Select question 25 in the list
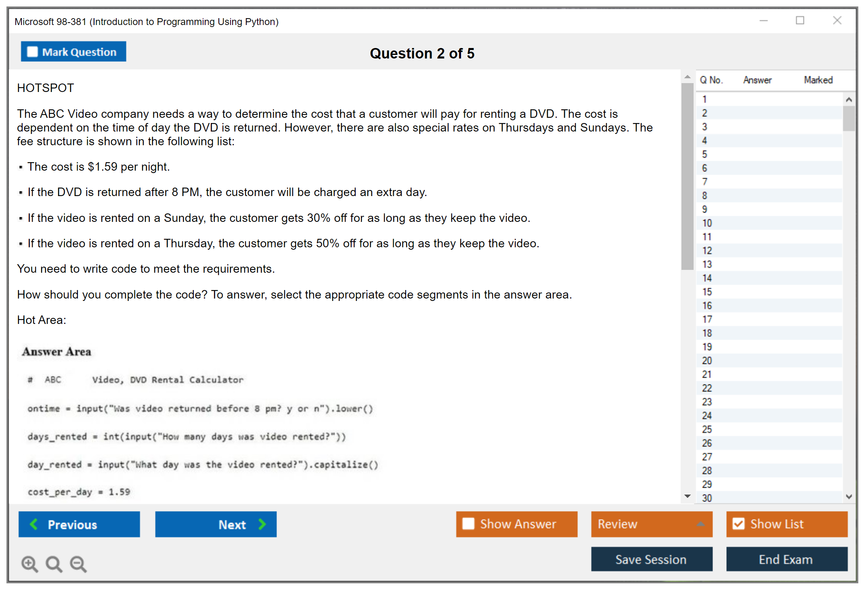 (x=707, y=429)
